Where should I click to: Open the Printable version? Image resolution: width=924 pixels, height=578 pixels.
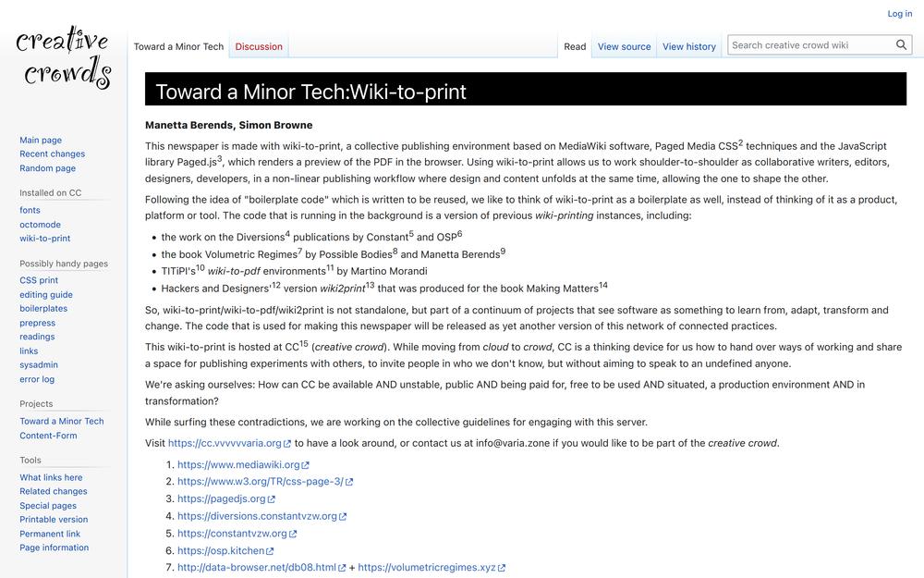54,520
